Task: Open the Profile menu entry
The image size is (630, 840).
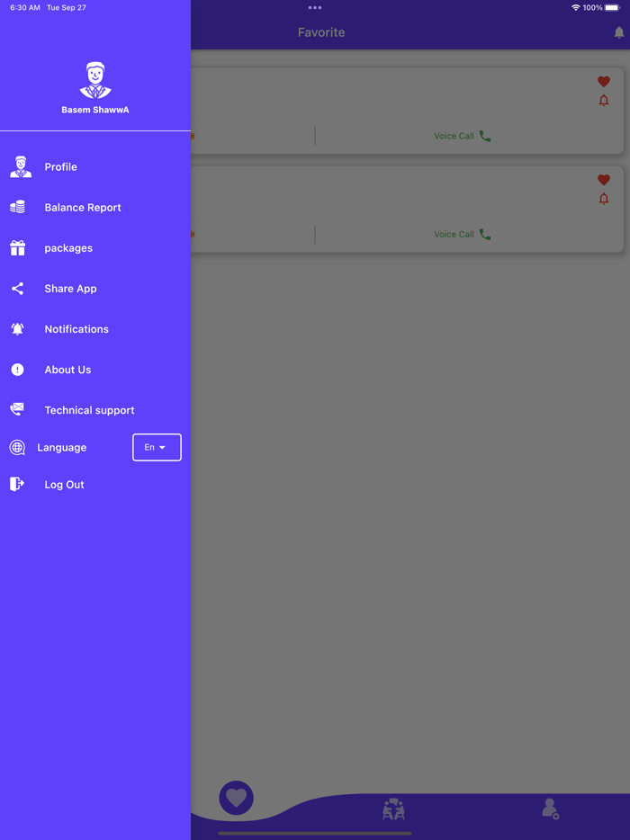Action: (95, 166)
